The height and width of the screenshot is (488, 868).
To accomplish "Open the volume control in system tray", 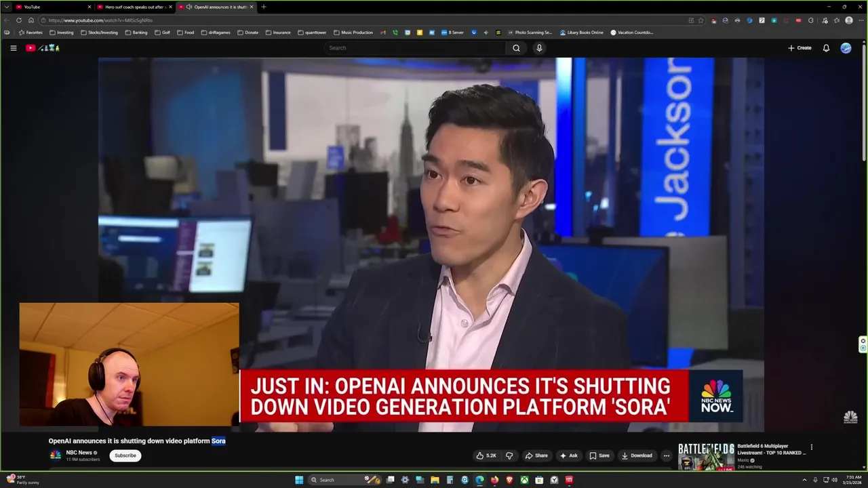I will pos(834,480).
